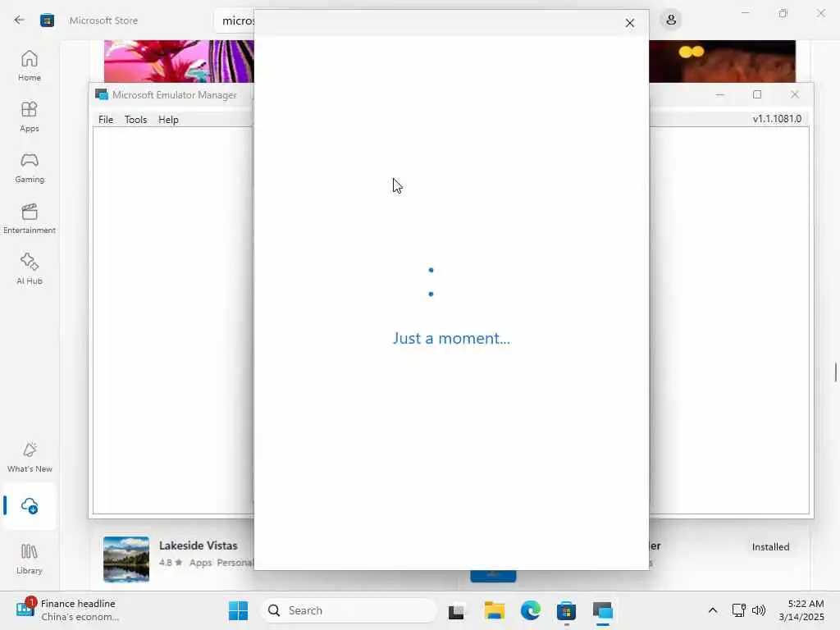The image size is (840, 630).
Task: Open Downloads cloud icon in Store sidebar
Action: [x=30, y=505]
